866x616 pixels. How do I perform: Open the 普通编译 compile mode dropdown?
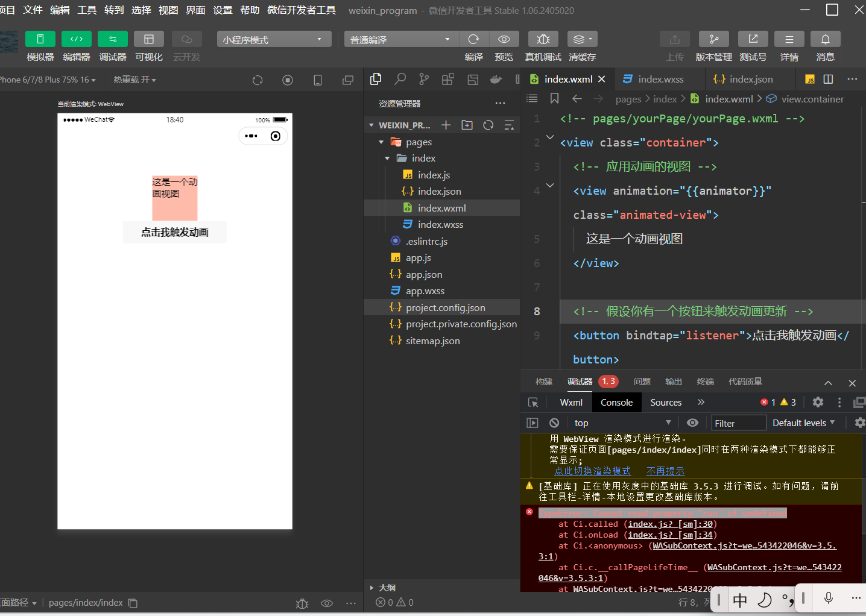[402, 39]
